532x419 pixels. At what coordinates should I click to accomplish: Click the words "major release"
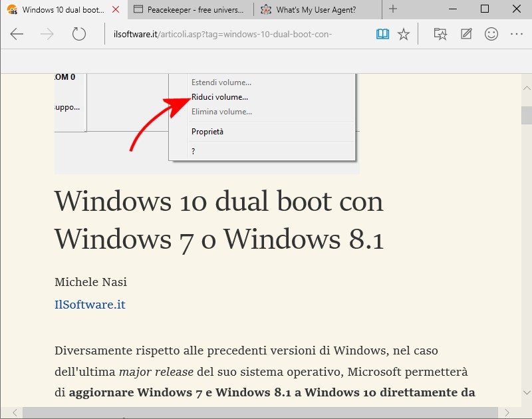[x=156, y=372]
